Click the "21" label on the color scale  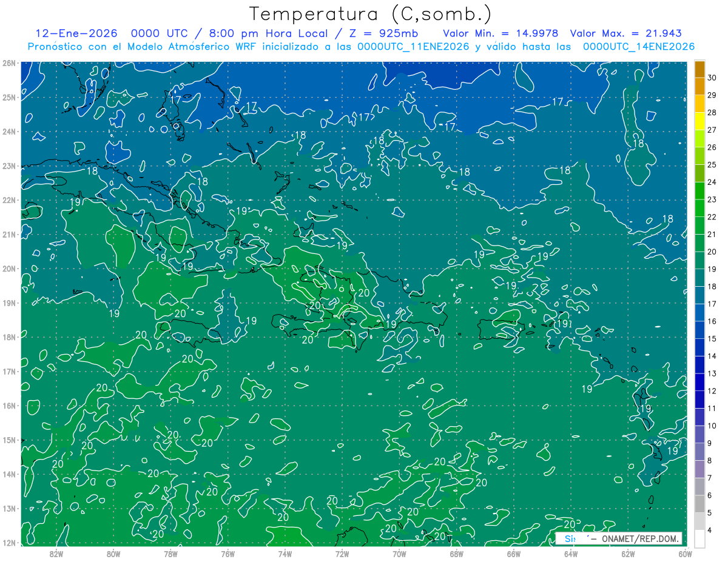point(712,235)
